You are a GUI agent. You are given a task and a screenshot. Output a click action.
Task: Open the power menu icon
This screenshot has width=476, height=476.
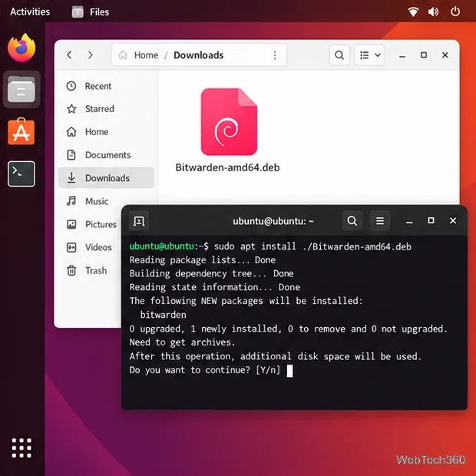click(x=455, y=12)
